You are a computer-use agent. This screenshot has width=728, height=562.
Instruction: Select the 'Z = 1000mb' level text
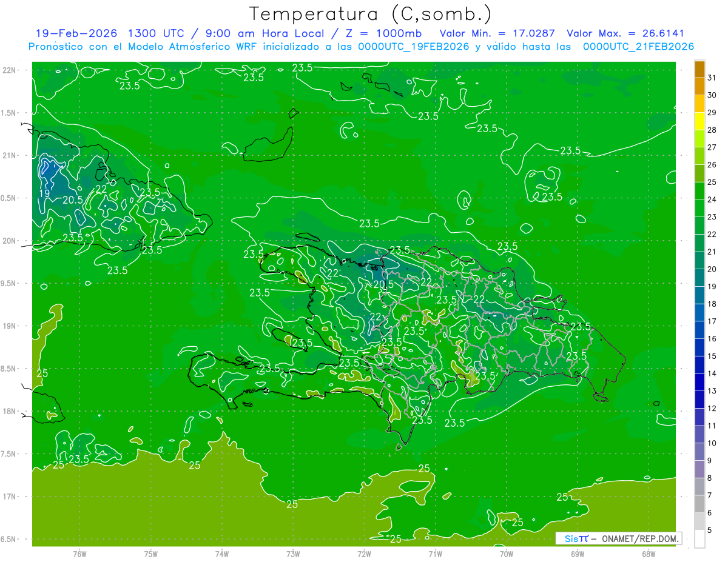click(x=382, y=33)
